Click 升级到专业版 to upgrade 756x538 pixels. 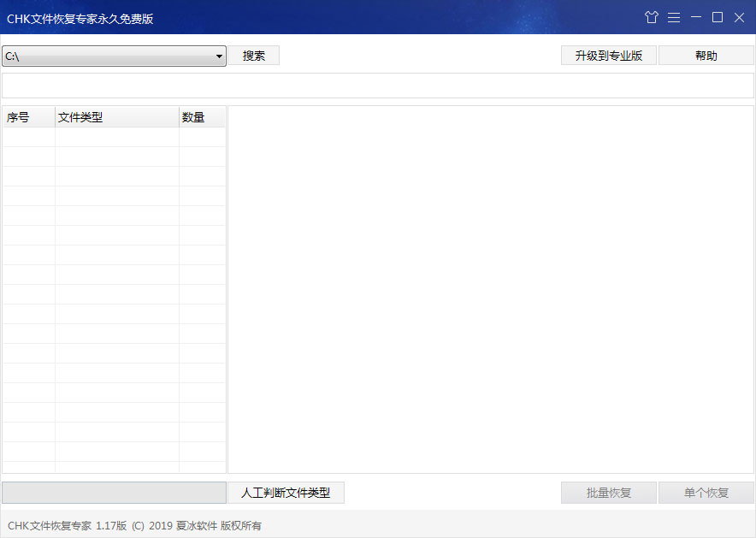tap(608, 55)
